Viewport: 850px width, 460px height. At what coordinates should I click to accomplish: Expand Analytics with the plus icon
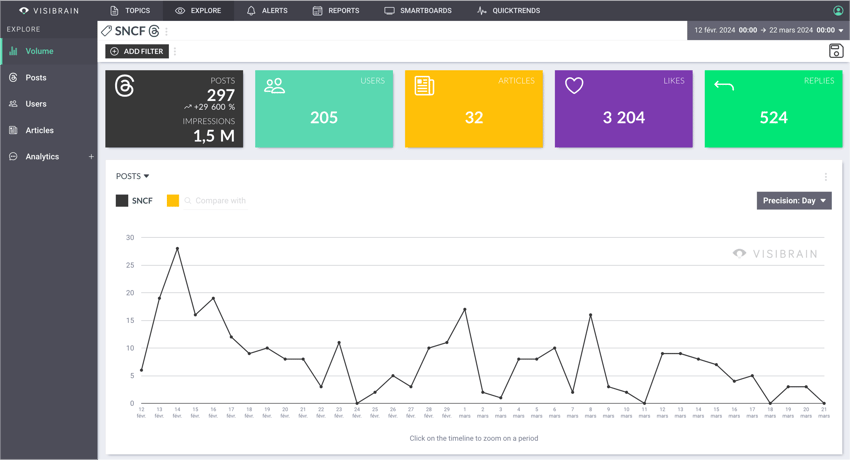pos(91,157)
